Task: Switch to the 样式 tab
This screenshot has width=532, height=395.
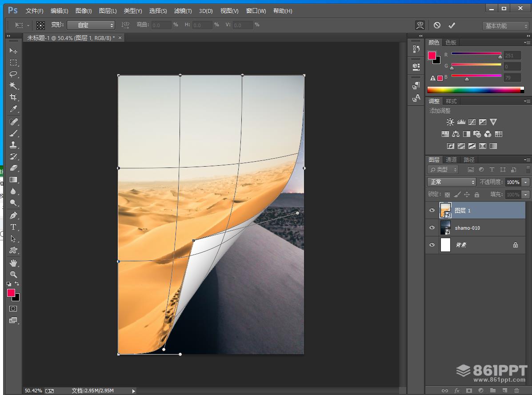Action: (451, 101)
